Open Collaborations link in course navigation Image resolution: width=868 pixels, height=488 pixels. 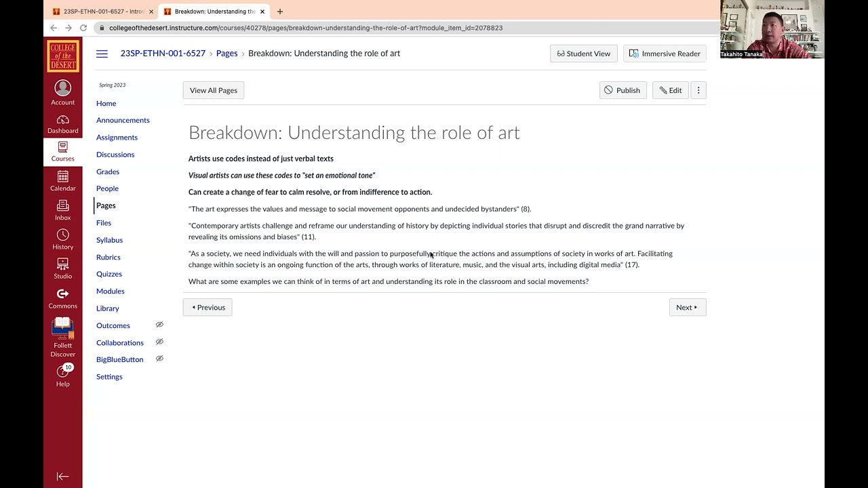(x=120, y=342)
